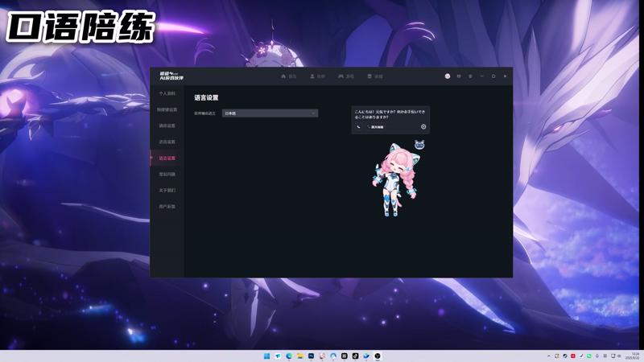
Task: Click the label button beside the phone icon
Action: click(376, 127)
